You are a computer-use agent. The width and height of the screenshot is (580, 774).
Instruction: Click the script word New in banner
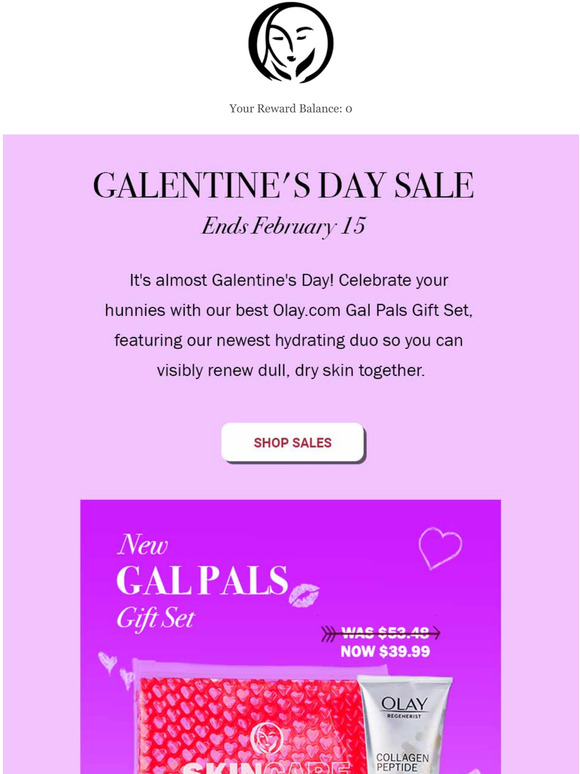(143, 545)
